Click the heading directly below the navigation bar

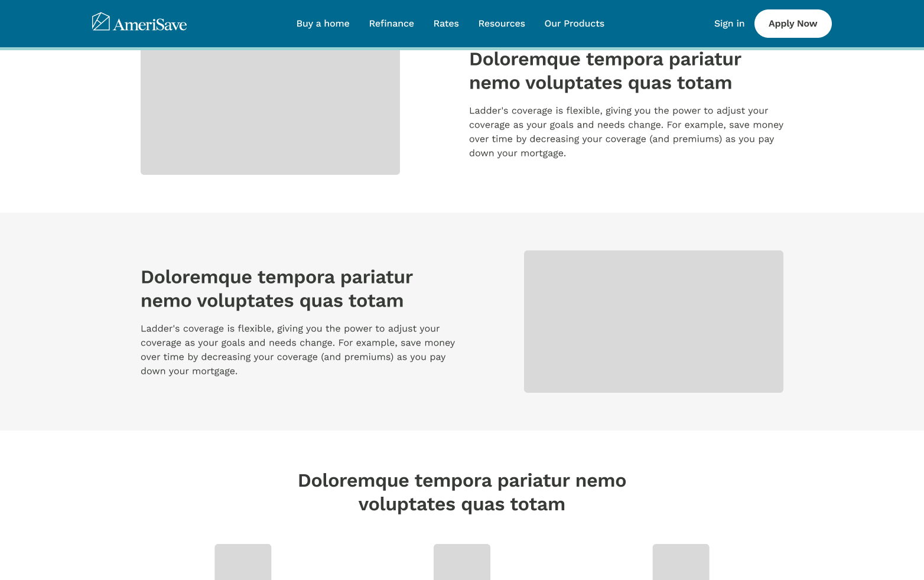point(605,71)
